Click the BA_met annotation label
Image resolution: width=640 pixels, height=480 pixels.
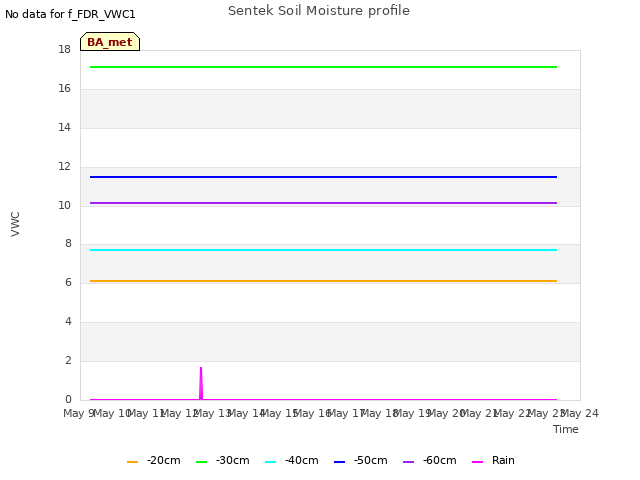coord(110,42)
